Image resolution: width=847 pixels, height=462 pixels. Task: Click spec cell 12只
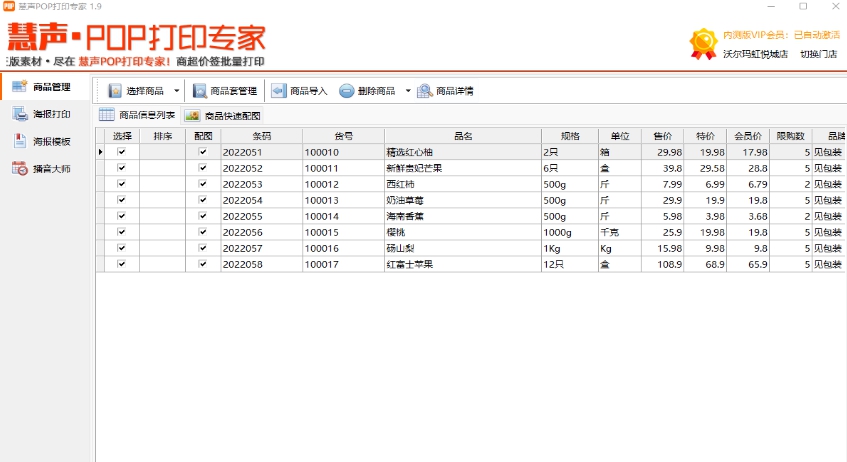[570, 265]
